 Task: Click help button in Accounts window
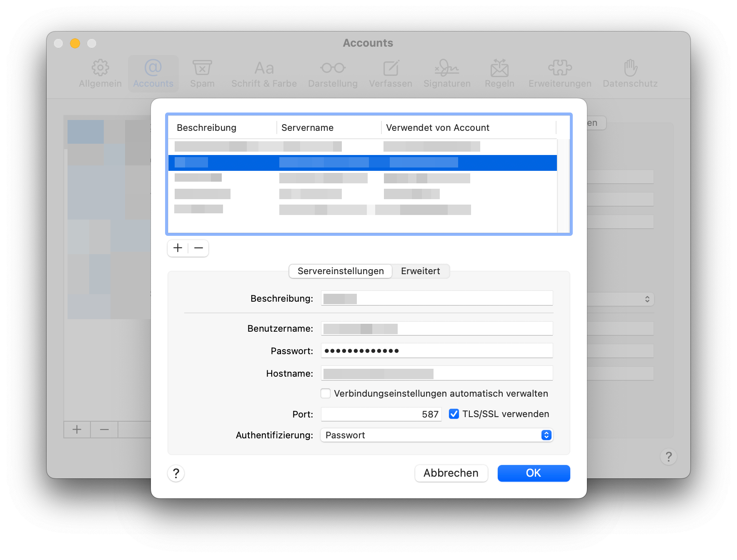click(x=669, y=457)
